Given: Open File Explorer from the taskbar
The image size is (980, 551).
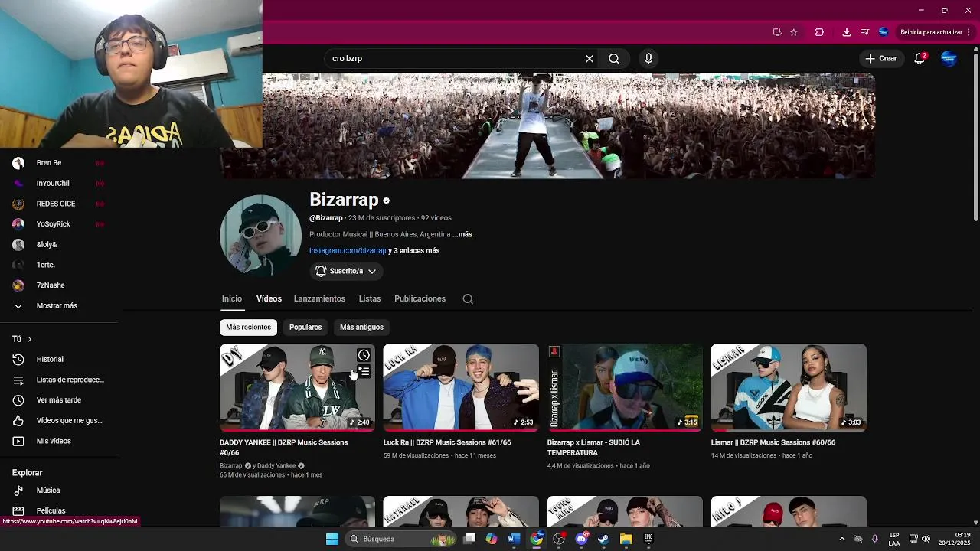Looking at the screenshot, I should 626,539.
